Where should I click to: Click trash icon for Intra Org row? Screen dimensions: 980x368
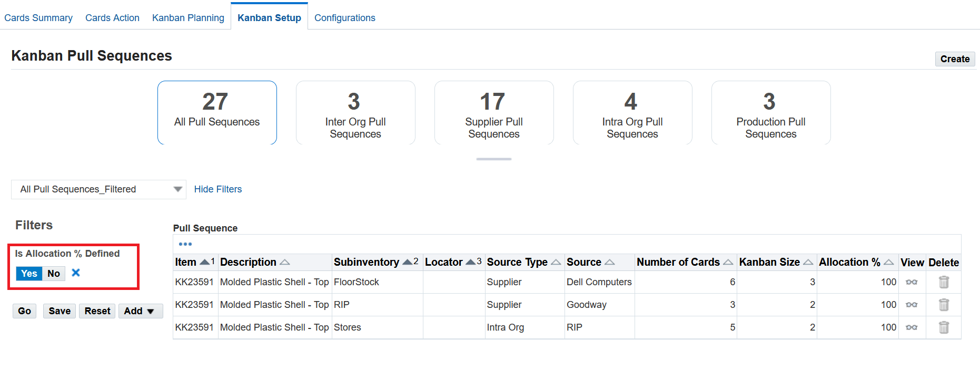pyautogui.click(x=944, y=327)
